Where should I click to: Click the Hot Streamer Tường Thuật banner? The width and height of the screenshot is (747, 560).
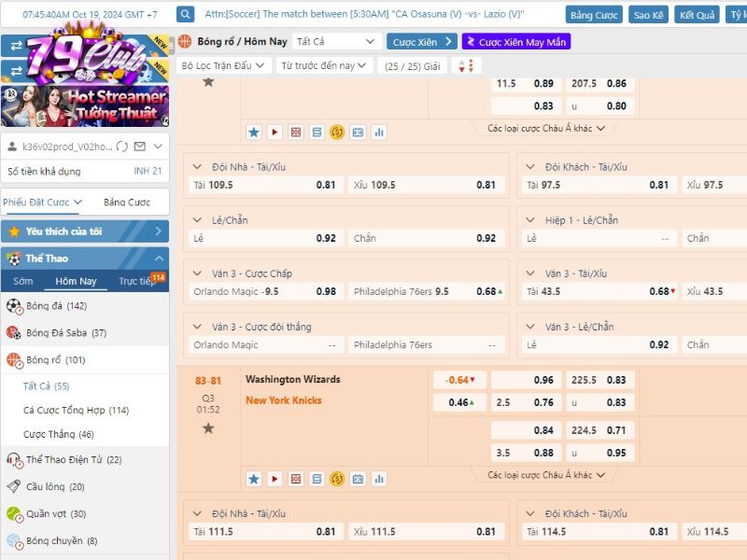(85, 106)
